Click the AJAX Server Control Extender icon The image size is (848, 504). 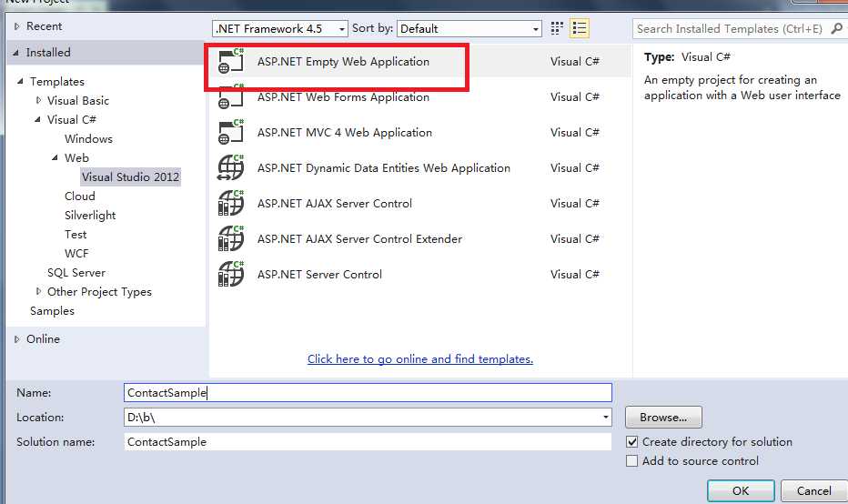(x=231, y=239)
